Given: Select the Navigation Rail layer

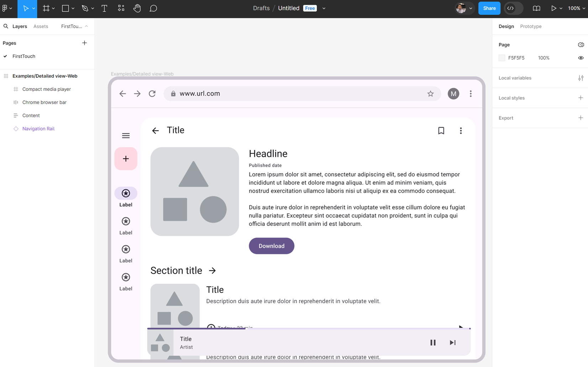Looking at the screenshot, I should pyautogui.click(x=38, y=129).
